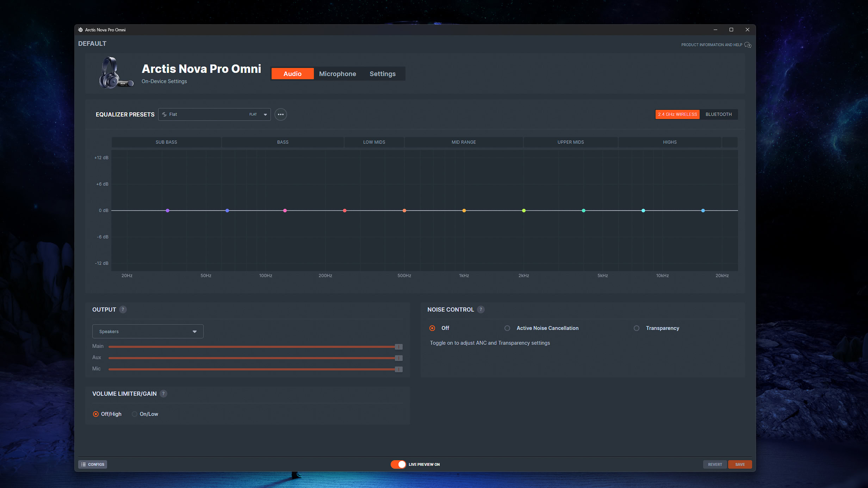Viewport: 868px width, 488px height.
Task: Select the cyan EQ point near 8kHz
Action: tap(643, 211)
